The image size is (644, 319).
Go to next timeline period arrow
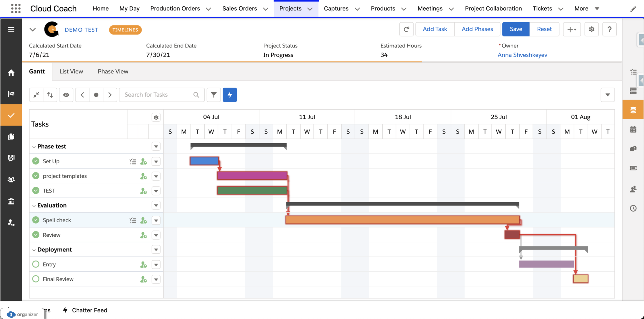tap(110, 95)
